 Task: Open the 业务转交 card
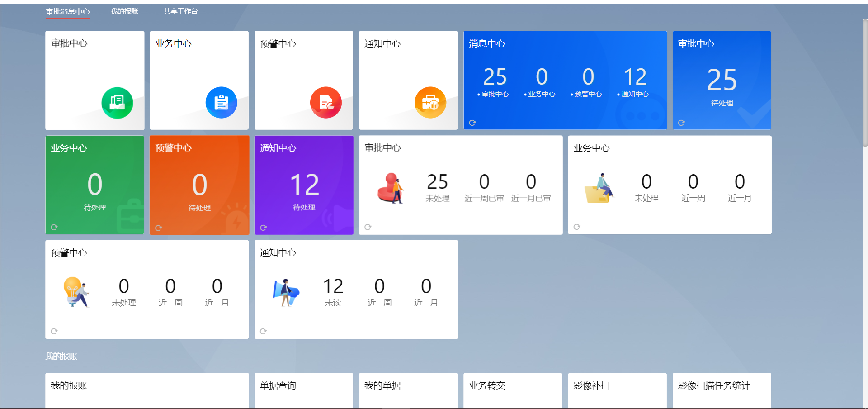point(513,390)
